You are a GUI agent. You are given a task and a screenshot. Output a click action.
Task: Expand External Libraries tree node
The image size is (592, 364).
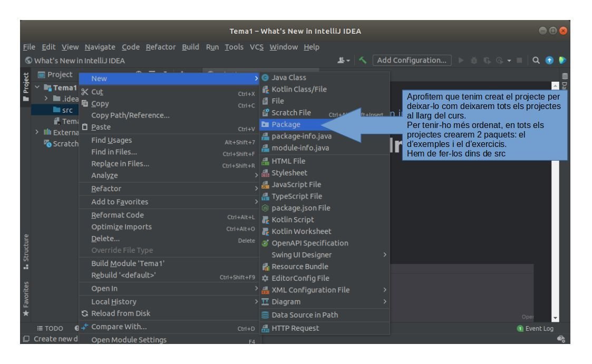click(x=37, y=132)
